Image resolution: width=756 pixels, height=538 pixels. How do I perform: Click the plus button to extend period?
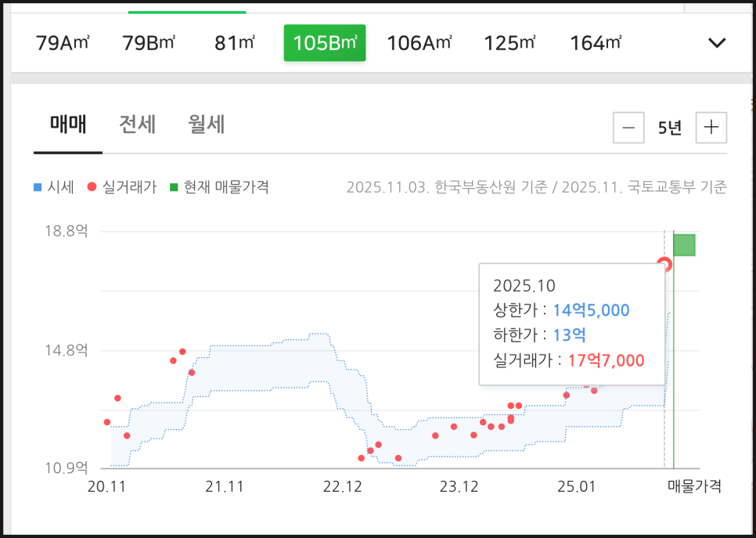click(x=711, y=128)
